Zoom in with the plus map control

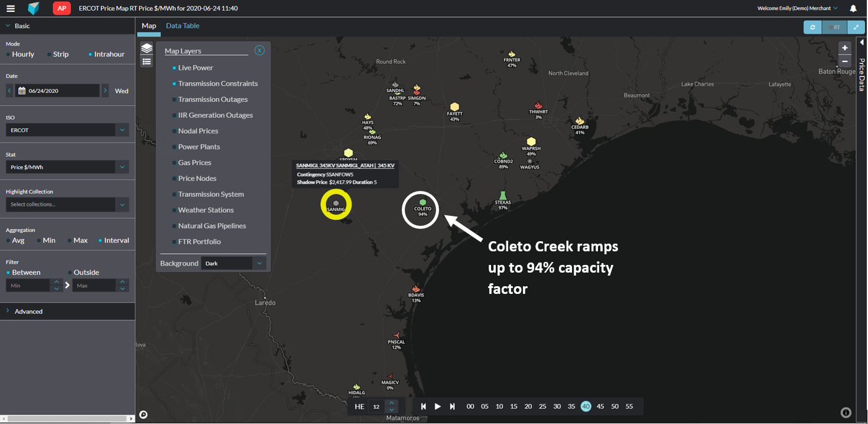point(844,48)
